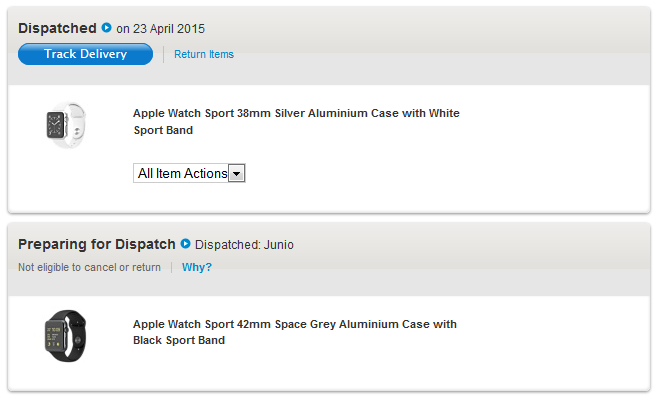This screenshot has height=400, width=660.
Task: Click the blue arrow icon beside Dispatched
Action: click(x=107, y=28)
